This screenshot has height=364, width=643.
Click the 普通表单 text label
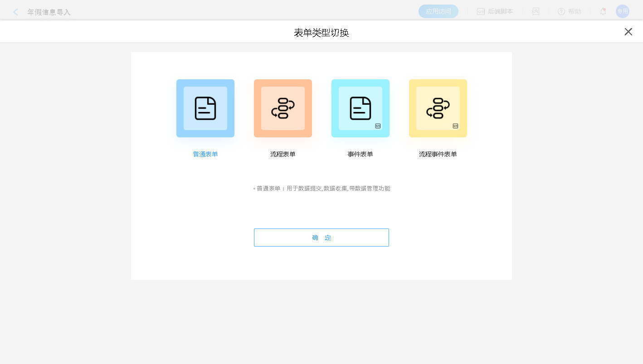click(x=205, y=154)
